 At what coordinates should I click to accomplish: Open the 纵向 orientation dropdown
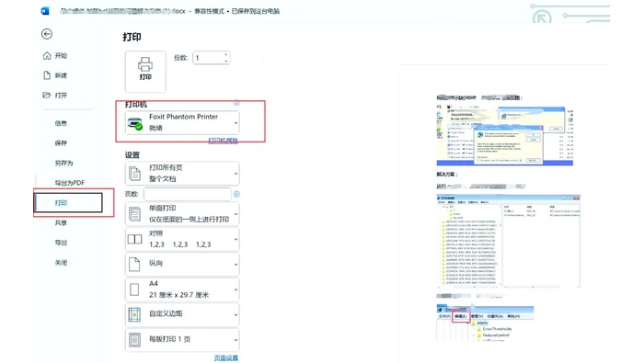click(182, 264)
